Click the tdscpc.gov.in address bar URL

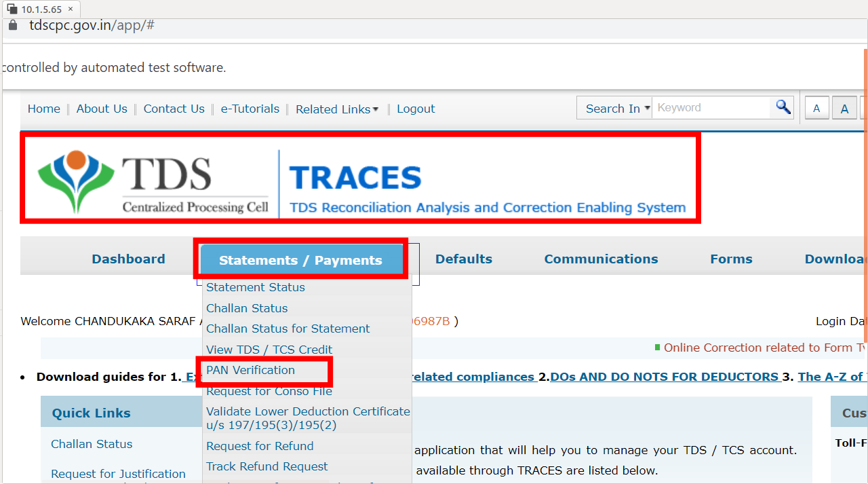pyautogui.click(x=92, y=25)
